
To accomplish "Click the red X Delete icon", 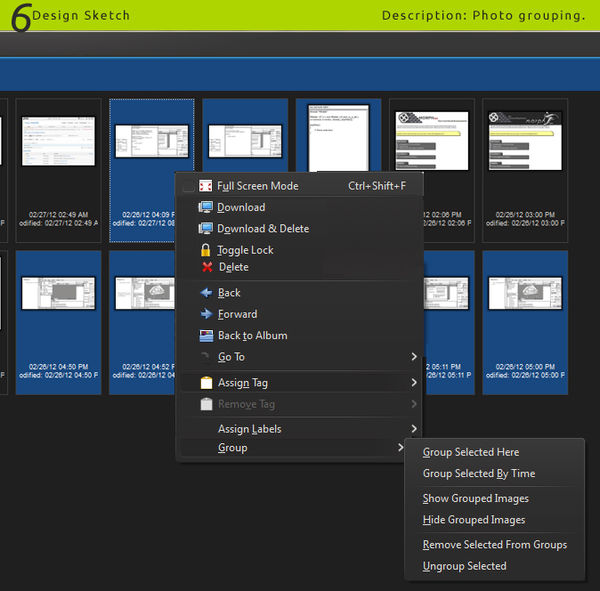I will click(206, 268).
